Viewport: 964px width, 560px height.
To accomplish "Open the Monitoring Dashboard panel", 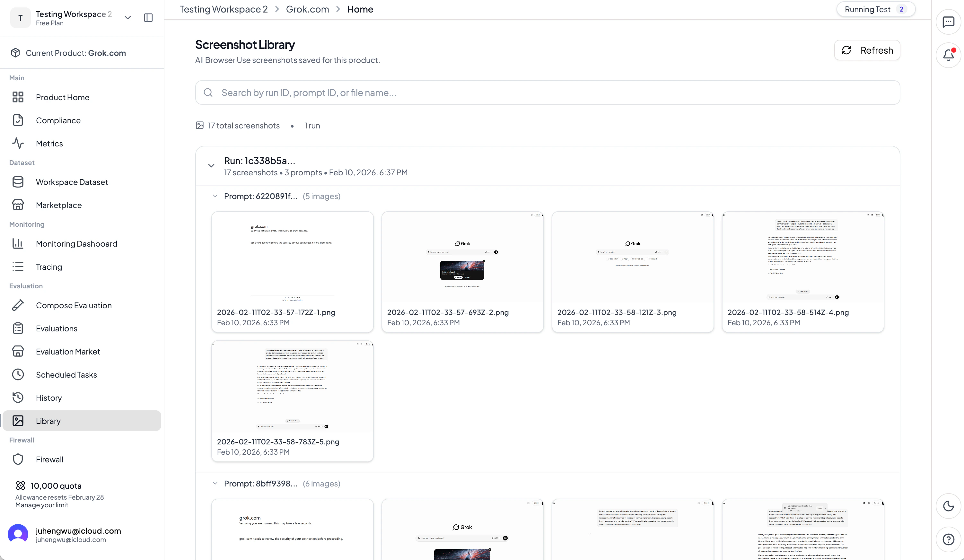I will pos(76,244).
